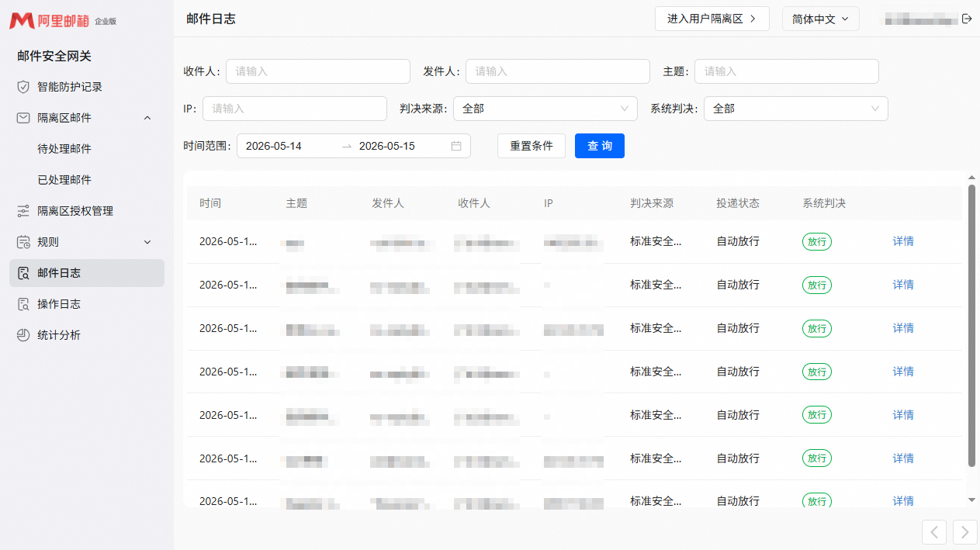
Task: Open 待处理邮件 submenu item
Action: tap(87, 149)
